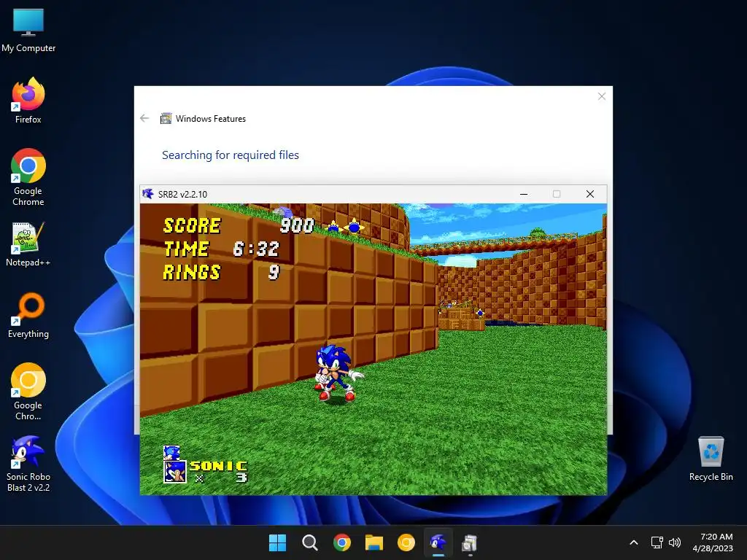This screenshot has width=747, height=560.
Task: Close the Windows Features dialog
Action: [602, 96]
